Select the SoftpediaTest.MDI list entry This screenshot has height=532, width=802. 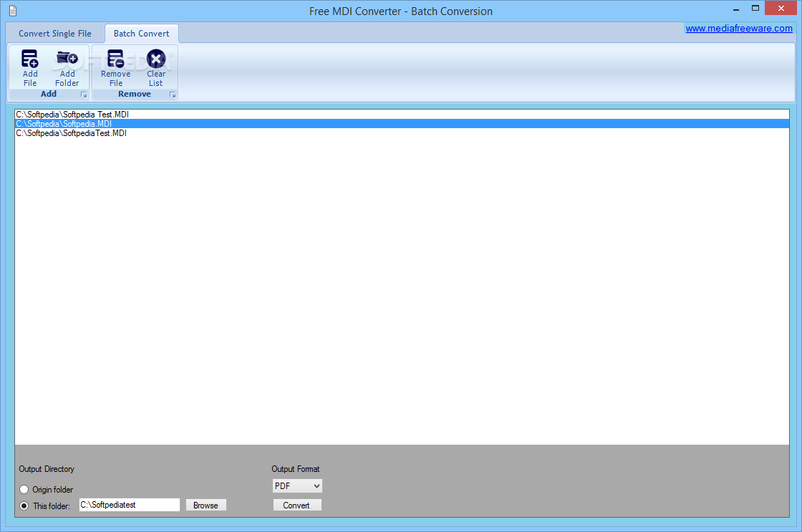coord(402,133)
